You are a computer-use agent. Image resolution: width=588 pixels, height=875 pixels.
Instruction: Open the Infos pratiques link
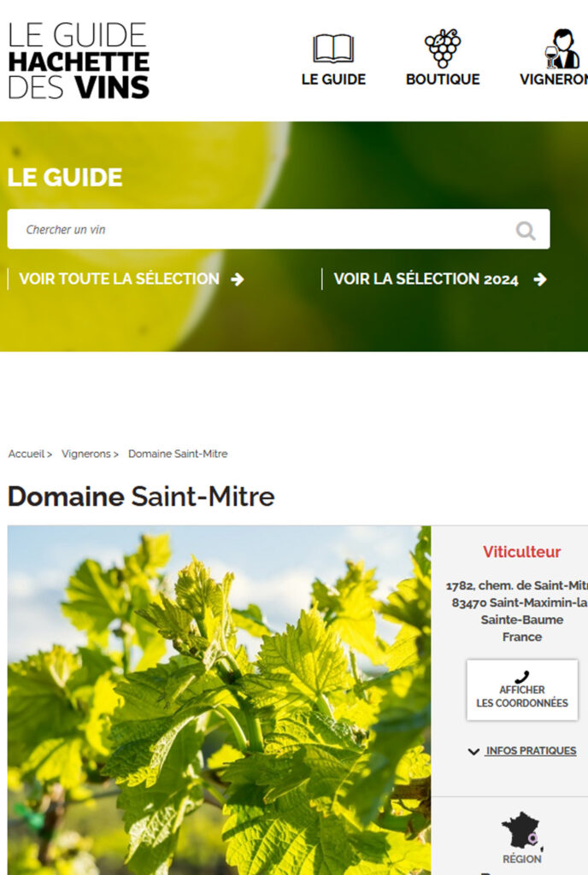(x=531, y=751)
